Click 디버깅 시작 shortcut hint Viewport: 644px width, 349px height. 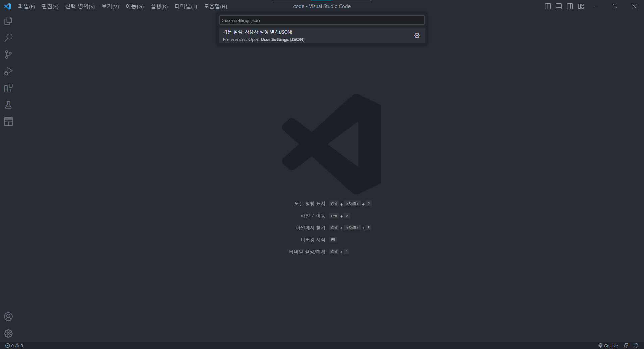[x=319, y=240]
